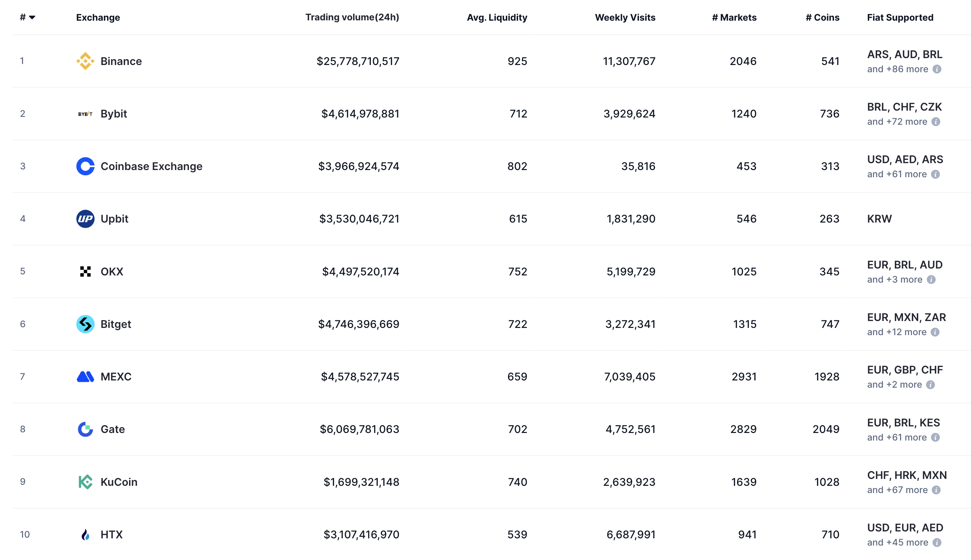Viewport: 971px width, 560px height.
Task: Click the Gate logo icon
Action: tap(85, 429)
